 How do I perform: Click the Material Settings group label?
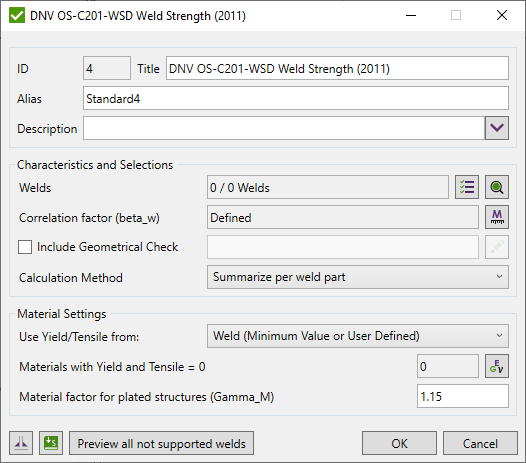tap(62, 314)
